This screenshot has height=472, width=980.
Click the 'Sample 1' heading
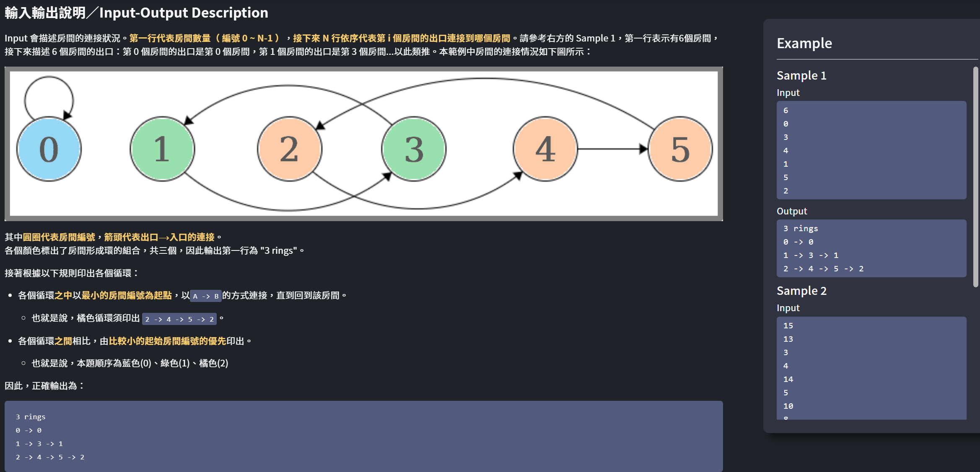801,75
